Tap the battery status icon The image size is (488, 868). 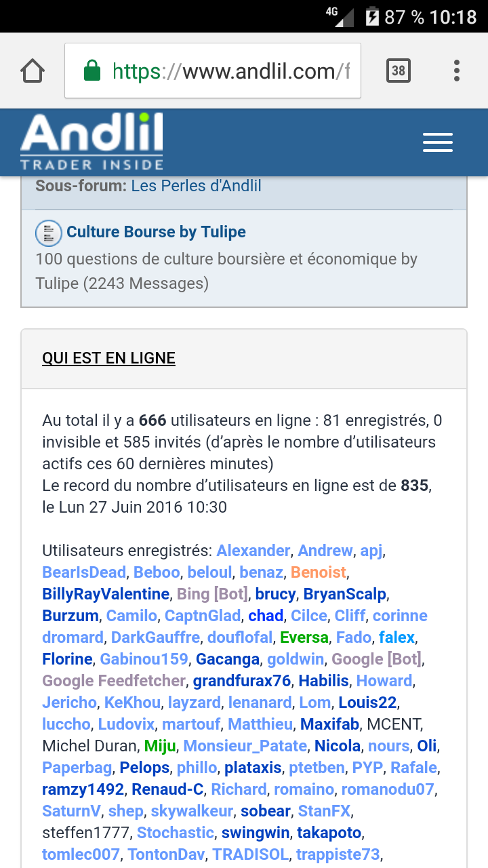pos(373,16)
